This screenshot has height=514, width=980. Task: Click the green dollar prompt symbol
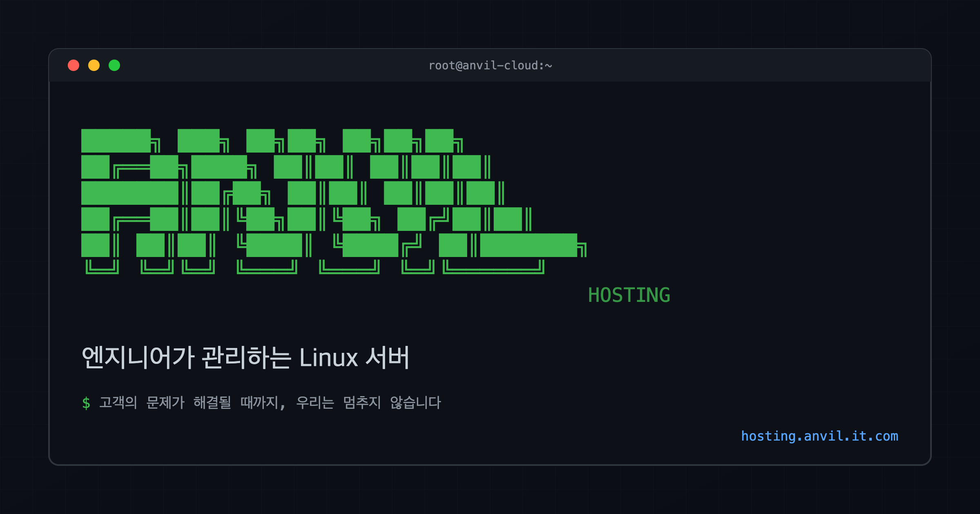(x=86, y=403)
